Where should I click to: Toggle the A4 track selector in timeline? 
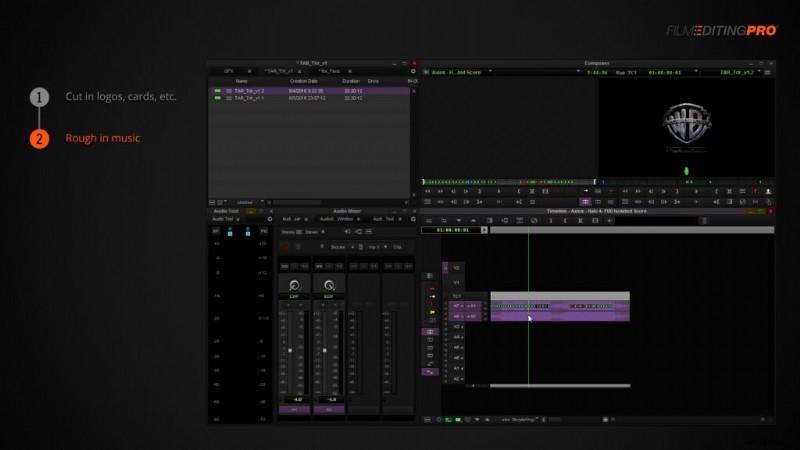(458, 337)
